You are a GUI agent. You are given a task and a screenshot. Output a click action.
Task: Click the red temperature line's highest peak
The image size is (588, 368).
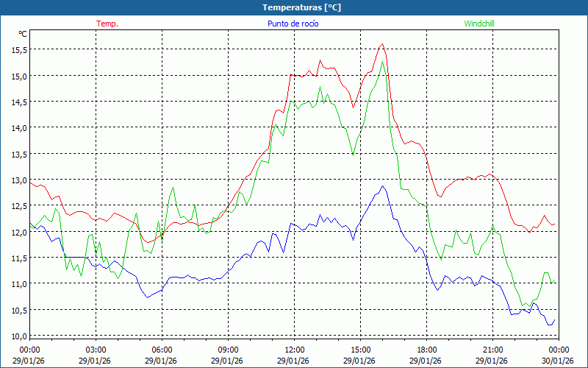click(x=382, y=44)
